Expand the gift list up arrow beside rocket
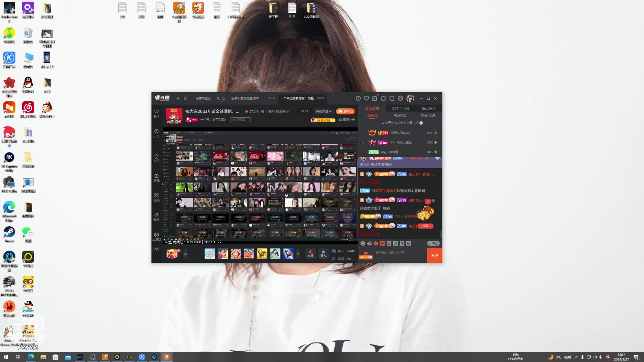The height and width of the screenshot is (362, 644). coord(298,254)
